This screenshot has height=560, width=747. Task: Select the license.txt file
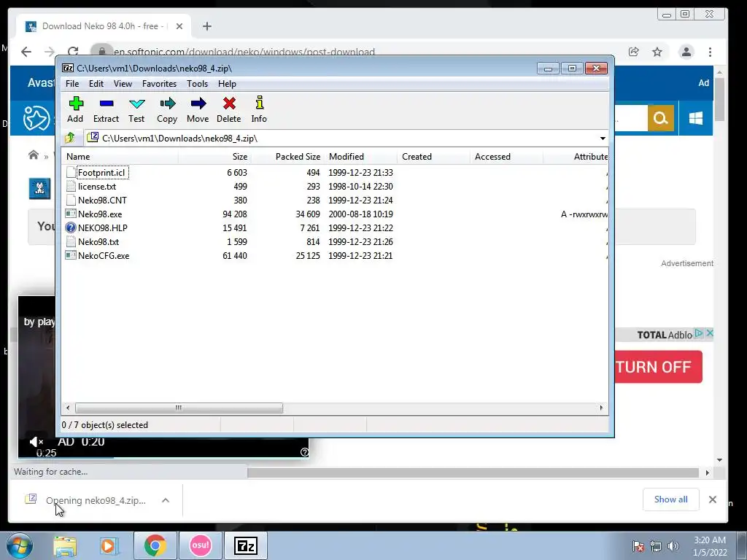97,186
